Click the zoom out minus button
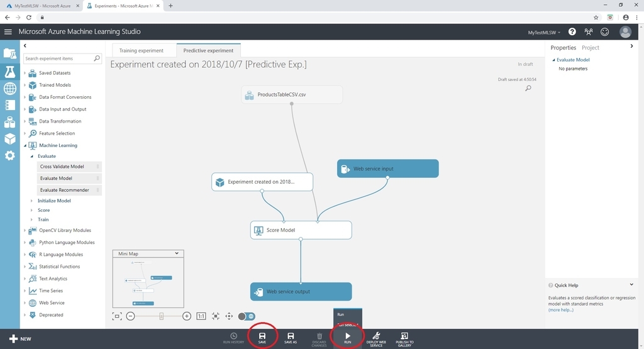The image size is (644, 349). pyautogui.click(x=131, y=316)
